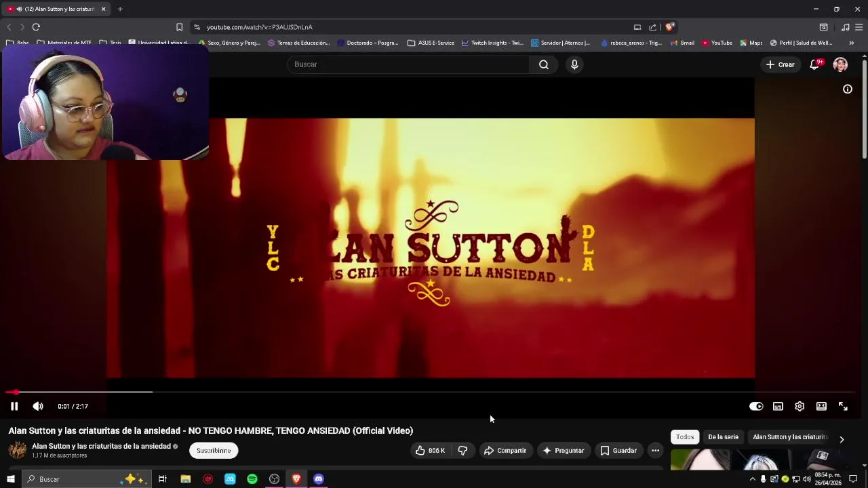Open Discord from the taskbar

319,479
